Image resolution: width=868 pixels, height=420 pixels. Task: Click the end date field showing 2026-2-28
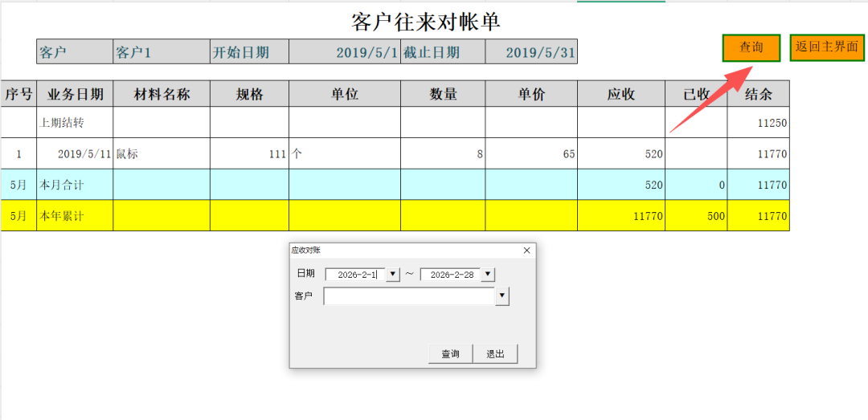point(449,275)
